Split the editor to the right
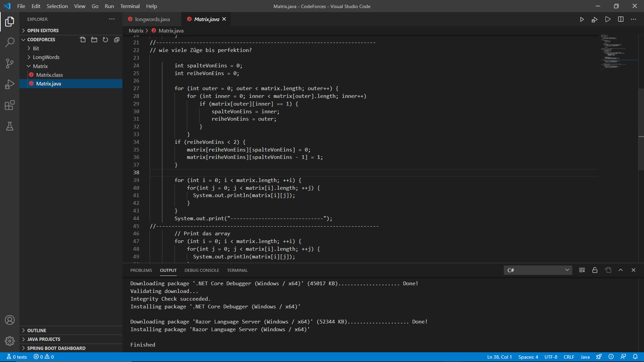This screenshot has height=362, width=644. pos(621,19)
